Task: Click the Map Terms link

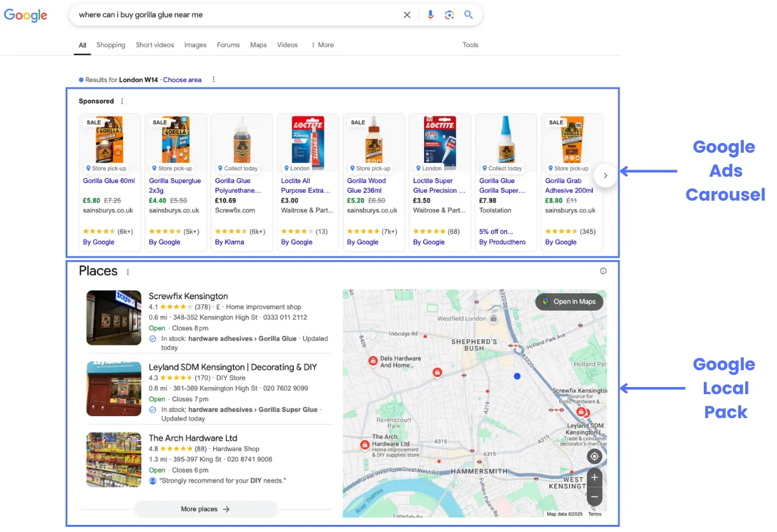Action: coord(594,515)
